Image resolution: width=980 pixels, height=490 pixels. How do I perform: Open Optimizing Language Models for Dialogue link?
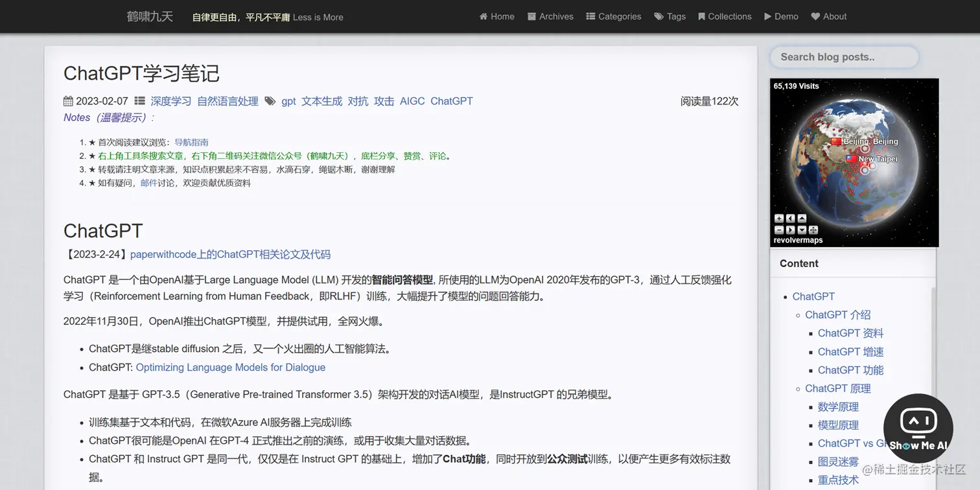click(x=231, y=367)
